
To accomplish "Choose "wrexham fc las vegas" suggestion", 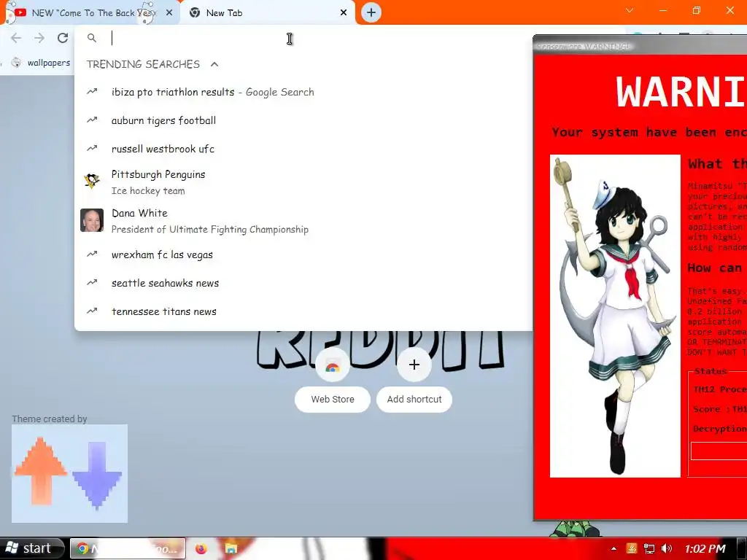I will click(303, 254).
